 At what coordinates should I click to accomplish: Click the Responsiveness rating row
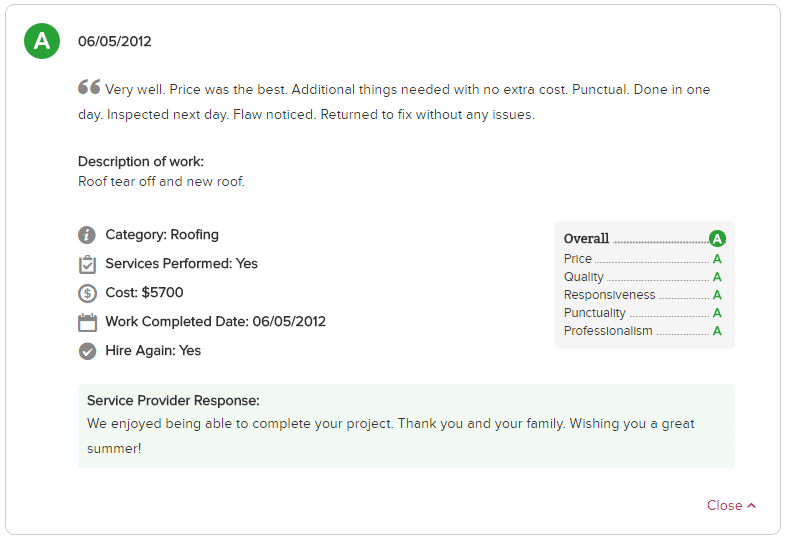point(643,295)
